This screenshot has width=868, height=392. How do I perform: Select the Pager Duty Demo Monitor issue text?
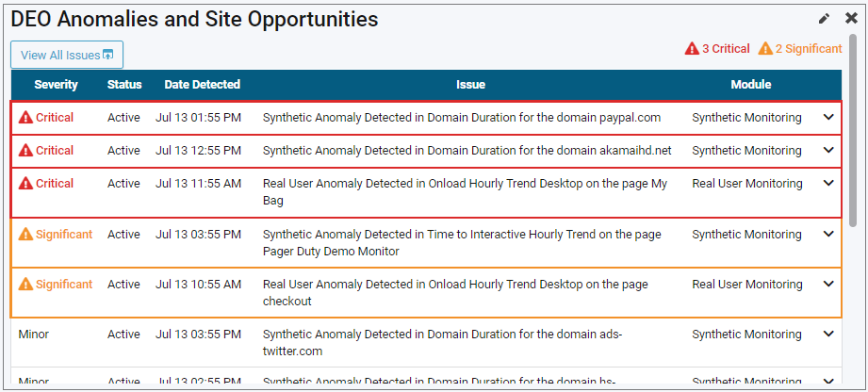pos(462,242)
